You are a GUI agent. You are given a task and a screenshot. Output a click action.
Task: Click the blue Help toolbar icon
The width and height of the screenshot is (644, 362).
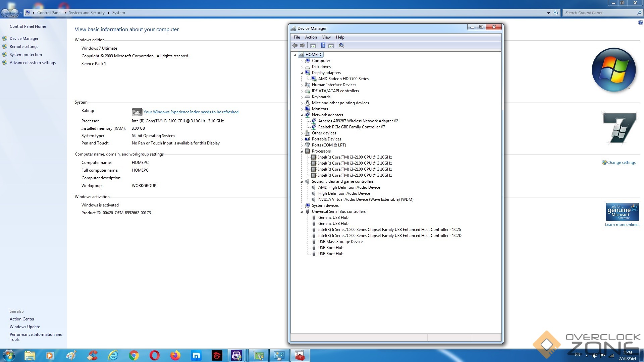click(x=323, y=46)
